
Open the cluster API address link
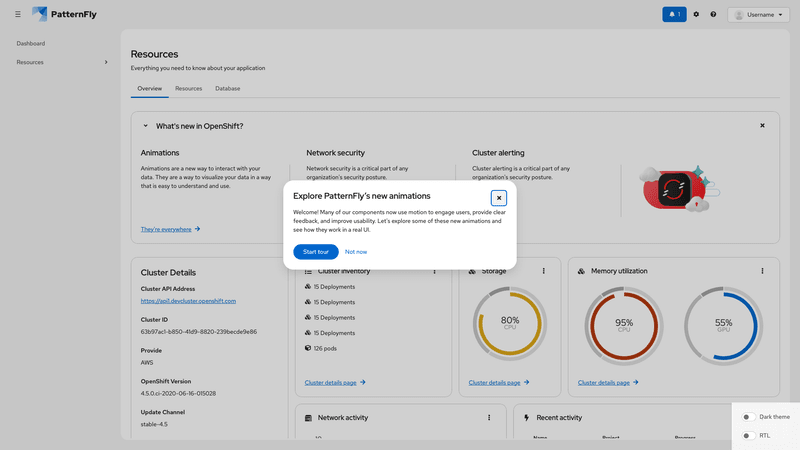click(x=188, y=301)
